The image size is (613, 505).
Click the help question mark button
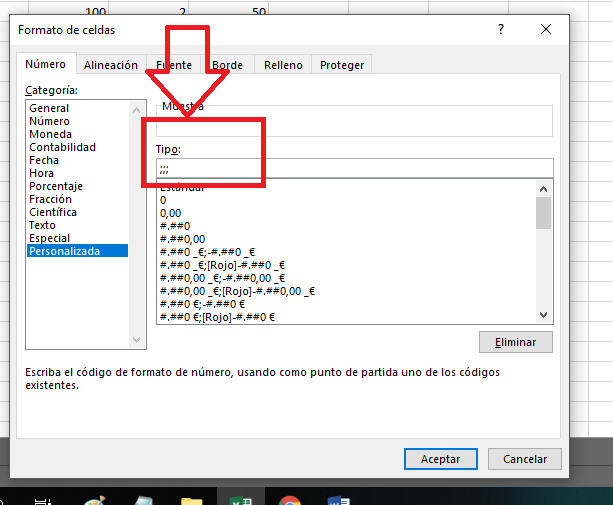(x=501, y=29)
